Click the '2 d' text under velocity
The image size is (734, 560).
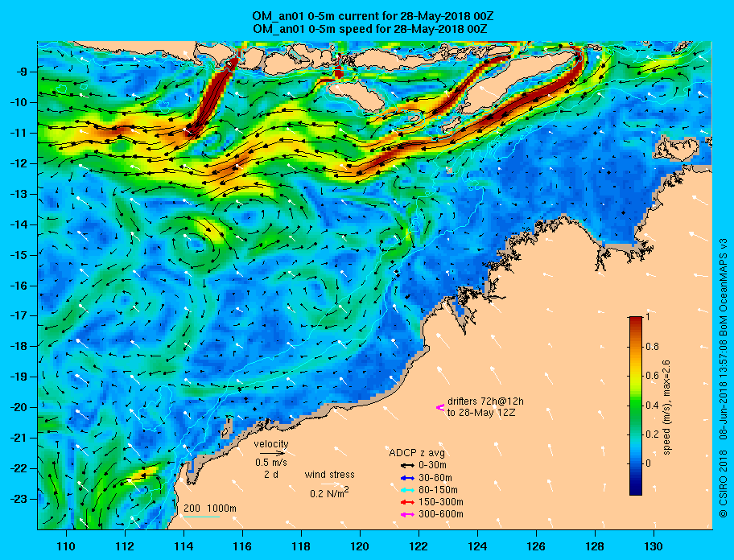click(271, 474)
